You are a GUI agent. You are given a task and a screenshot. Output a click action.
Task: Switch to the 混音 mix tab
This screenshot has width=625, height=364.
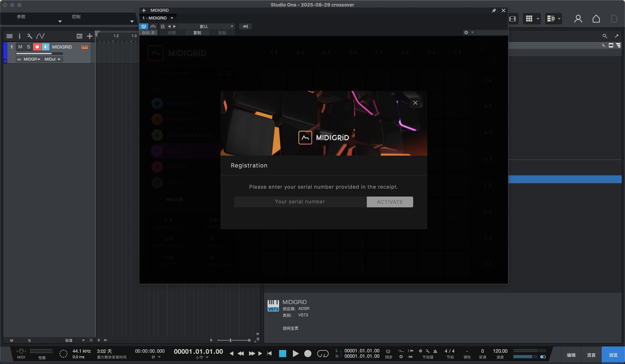[x=591, y=355]
